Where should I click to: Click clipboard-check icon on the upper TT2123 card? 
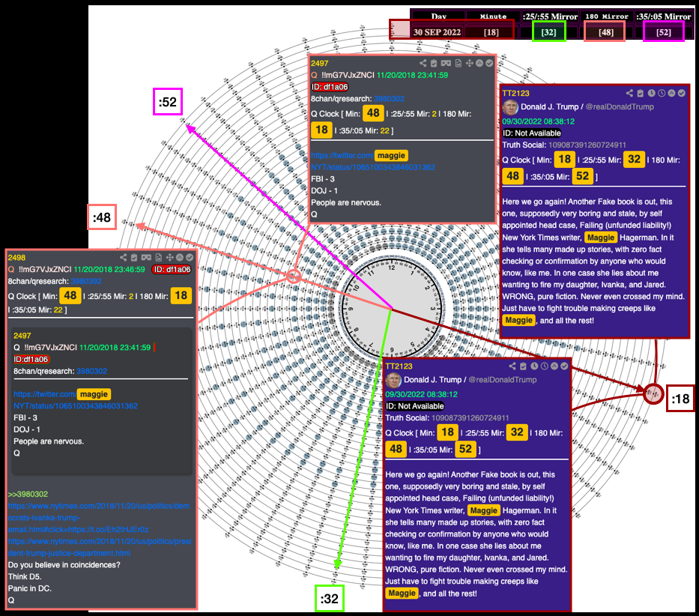tap(640, 93)
